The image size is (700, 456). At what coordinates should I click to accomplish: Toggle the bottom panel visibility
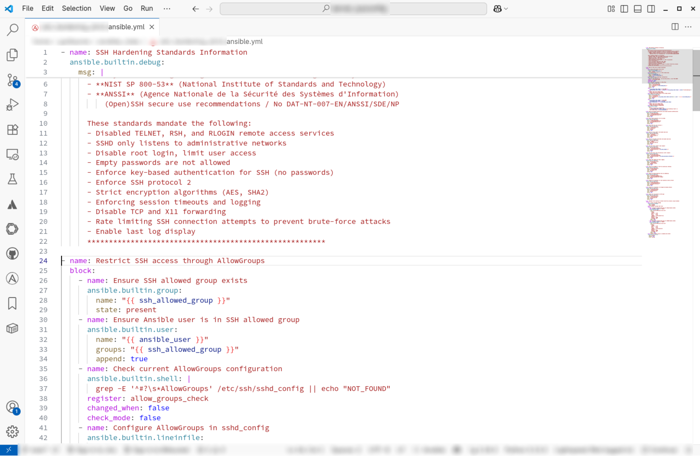(x=638, y=8)
